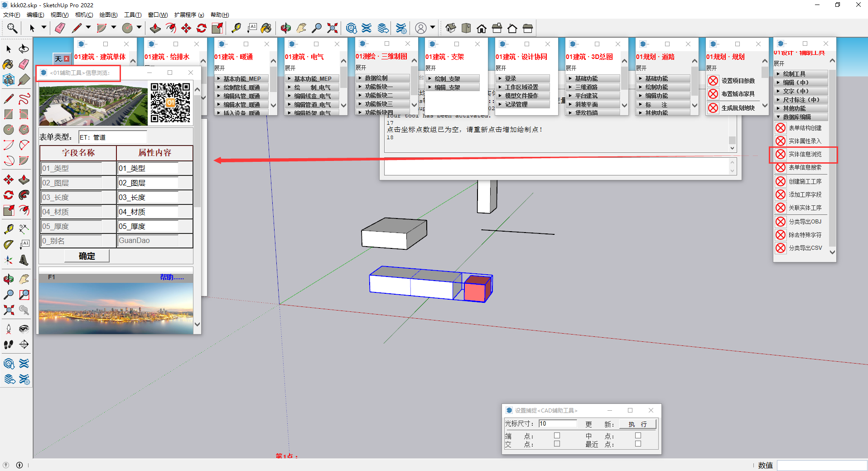Click the 04_材质 attribute value cell
The height and width of the screenshot is (471, 868).
148,212
